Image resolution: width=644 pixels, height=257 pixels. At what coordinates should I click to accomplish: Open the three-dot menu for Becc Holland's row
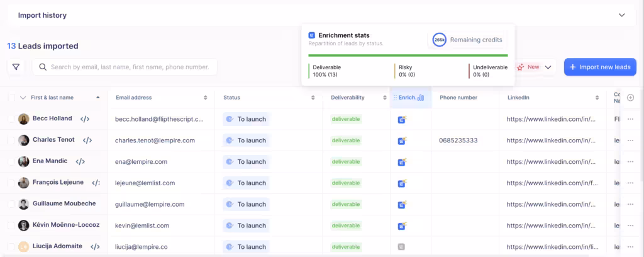click(x=631, y=119)
